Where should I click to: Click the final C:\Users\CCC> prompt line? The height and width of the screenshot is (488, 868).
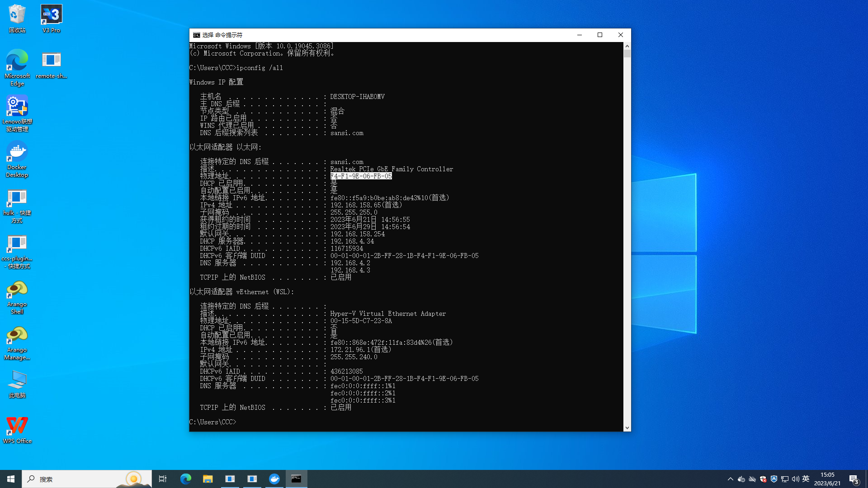[x=213, y=422]
